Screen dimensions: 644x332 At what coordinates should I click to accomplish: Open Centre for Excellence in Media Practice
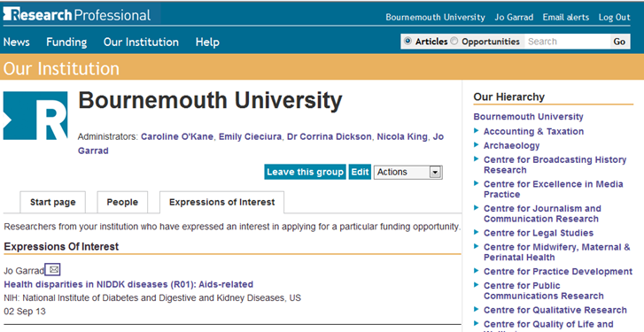point(554,189)
